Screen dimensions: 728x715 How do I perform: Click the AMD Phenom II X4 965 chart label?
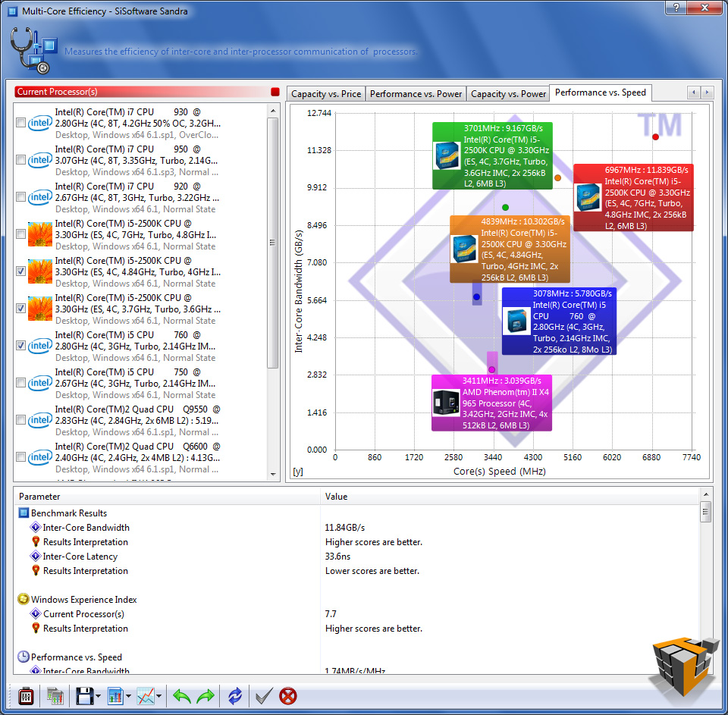491,403
